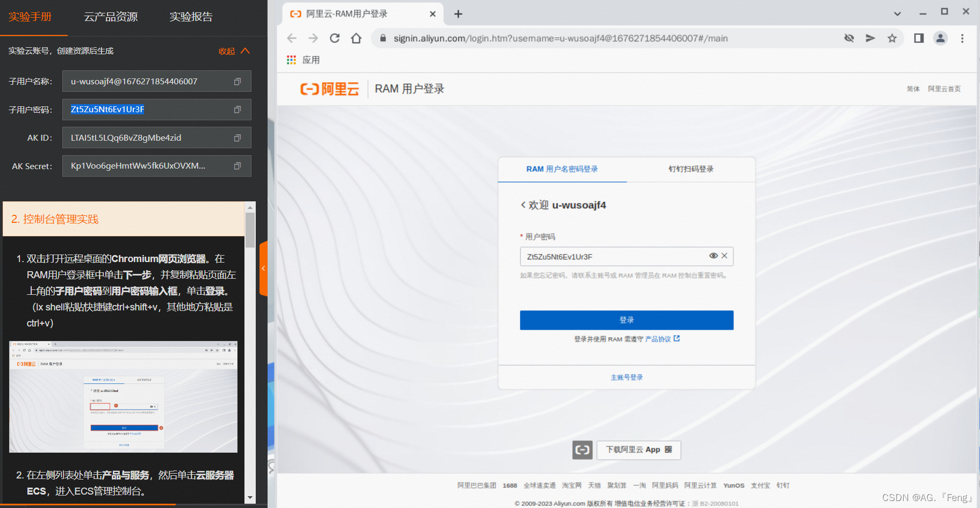Close the 阿里云-RAM用户登录 tab
The height and width of the screenshot is (508, 980).
[x=433, y=14]
